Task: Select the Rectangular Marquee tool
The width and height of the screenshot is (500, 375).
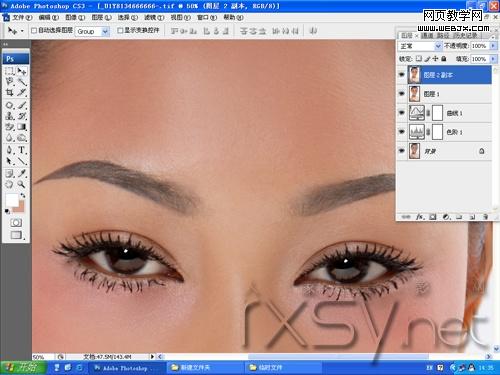Action: pos(10,71)
